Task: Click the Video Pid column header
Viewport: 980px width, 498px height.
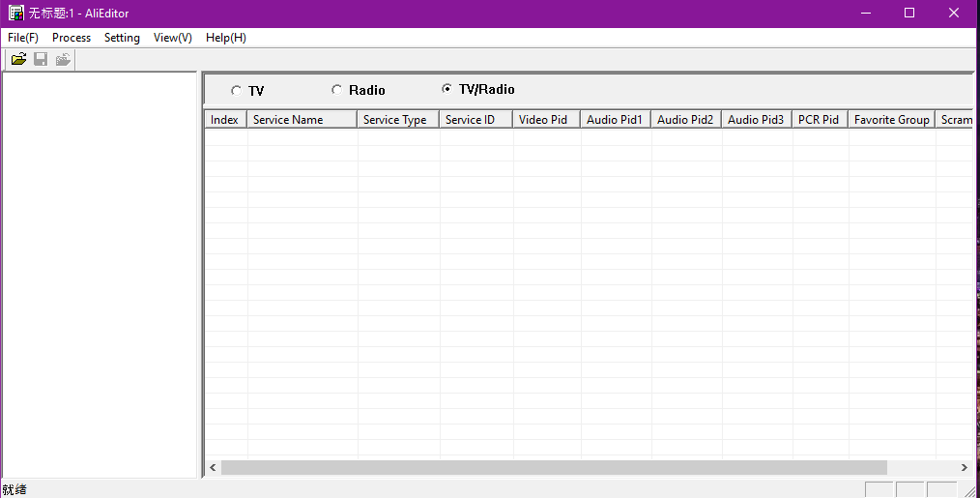Action: coord(547,120)
